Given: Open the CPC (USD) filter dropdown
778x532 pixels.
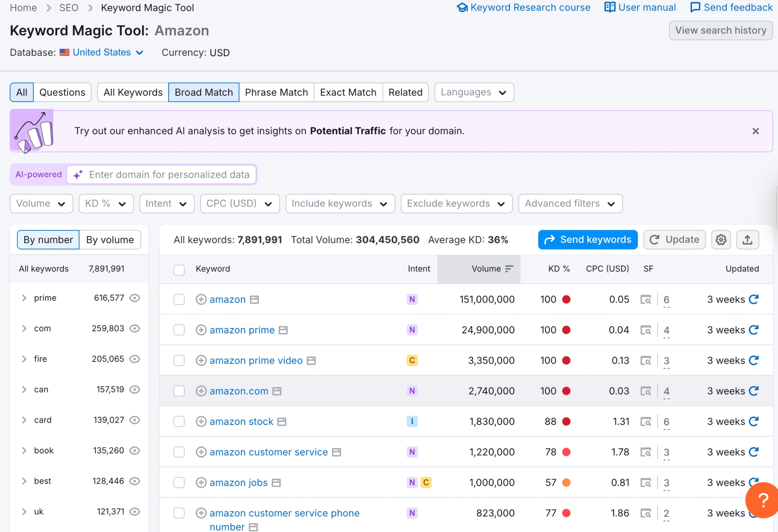Looking at the screenshot, I should click(240, 204).
